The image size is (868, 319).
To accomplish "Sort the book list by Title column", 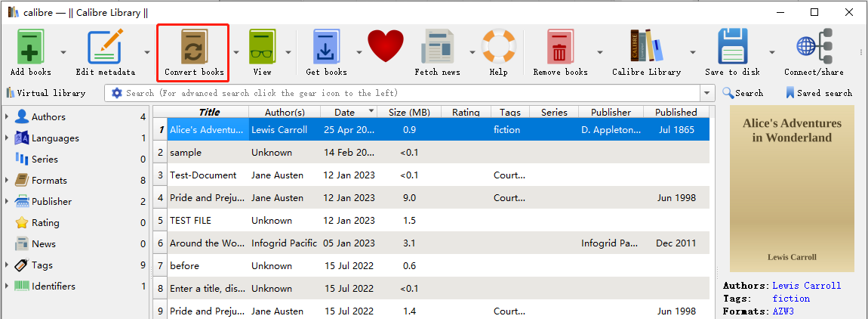I will 208,112.
